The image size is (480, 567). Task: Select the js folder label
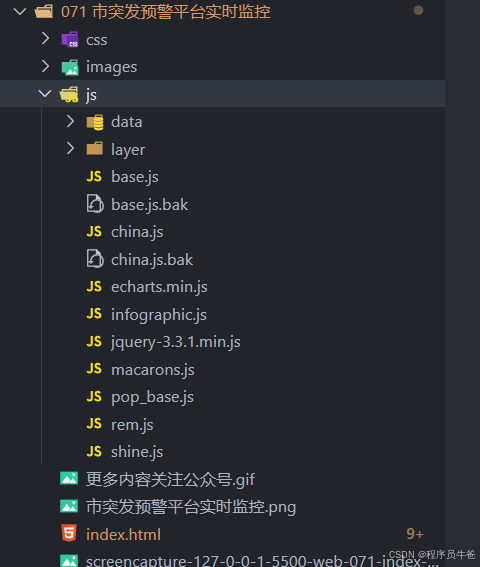pos(91,95)
